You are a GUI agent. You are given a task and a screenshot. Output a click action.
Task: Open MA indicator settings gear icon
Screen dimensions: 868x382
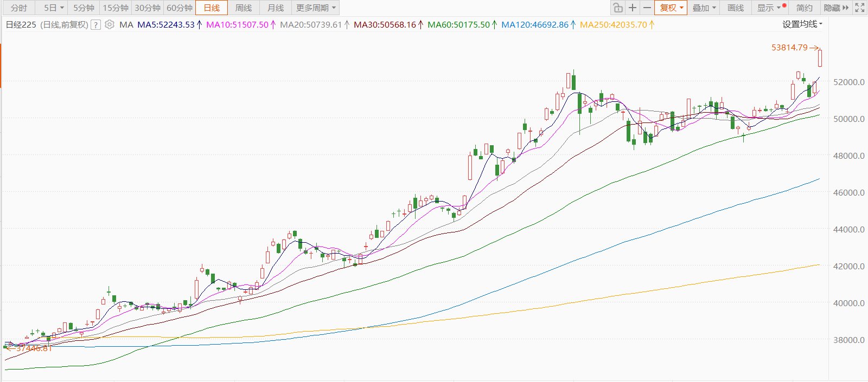click(110, 24)
